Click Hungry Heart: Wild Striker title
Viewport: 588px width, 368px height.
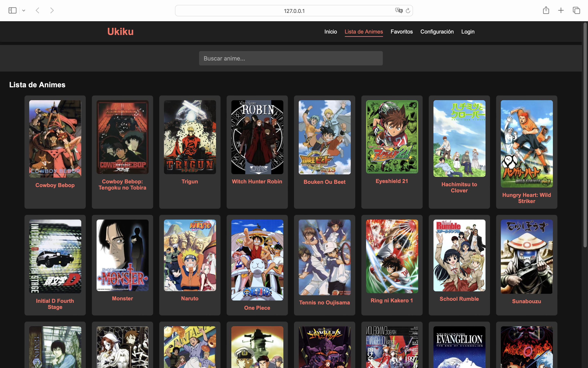tap(527, 198)
